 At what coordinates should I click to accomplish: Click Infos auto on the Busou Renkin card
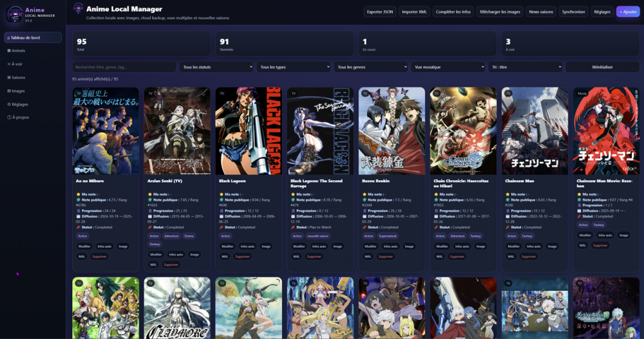click(390, 246)
